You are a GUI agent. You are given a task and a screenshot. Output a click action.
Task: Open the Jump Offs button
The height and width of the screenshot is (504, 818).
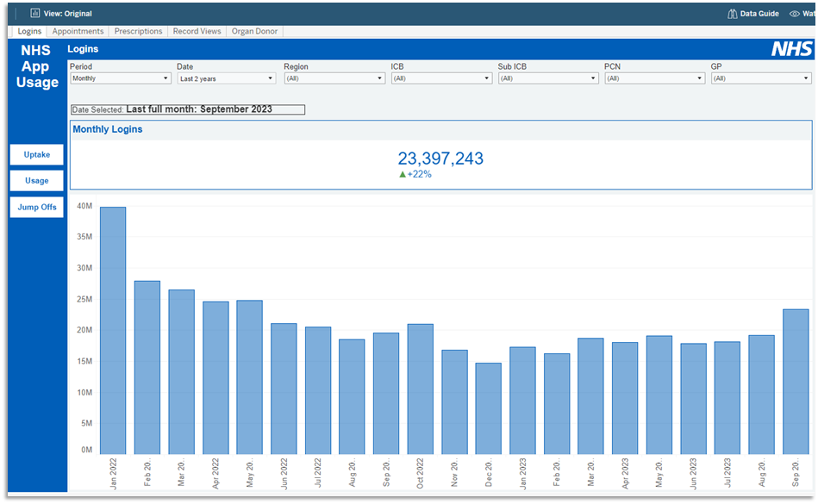click(36, 207)
